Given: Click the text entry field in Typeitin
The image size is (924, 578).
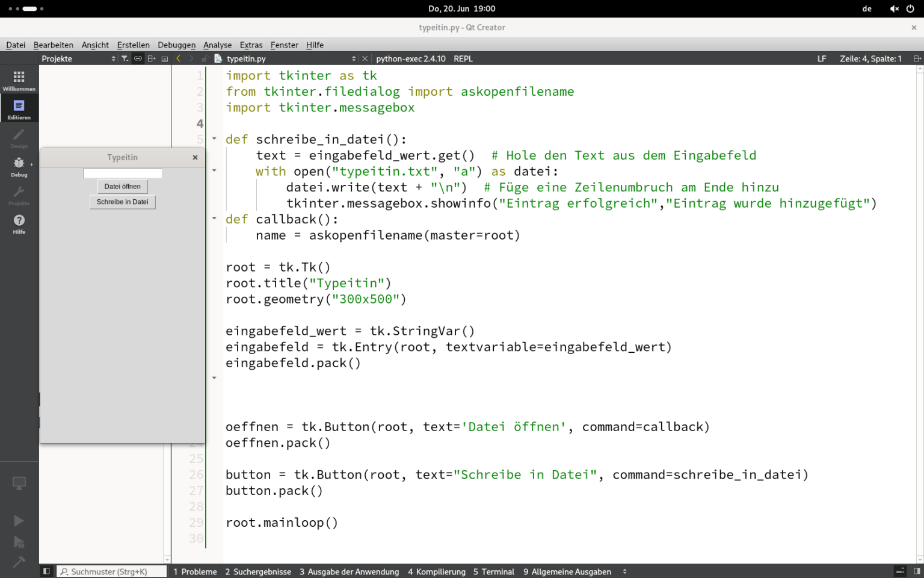Looking at the screenshot, I should pyautogui.click(x=122, y=173).
